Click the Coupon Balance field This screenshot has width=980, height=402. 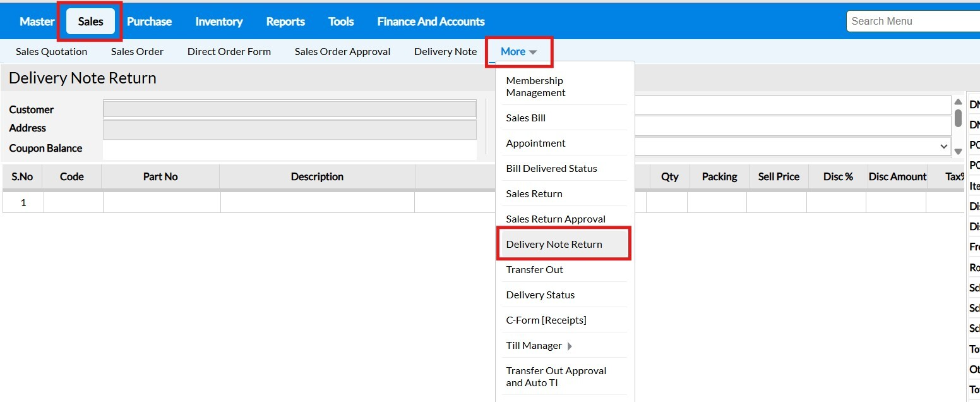289,149
